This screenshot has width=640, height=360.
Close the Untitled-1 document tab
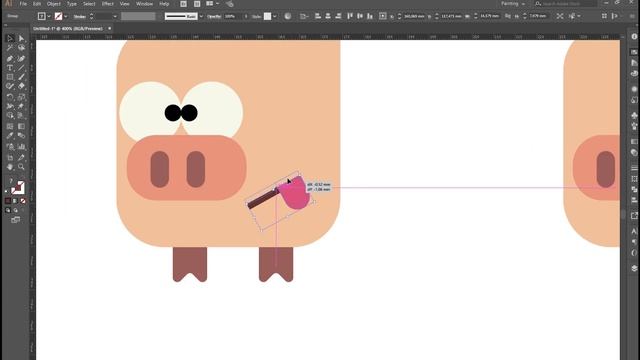(109, 29)
